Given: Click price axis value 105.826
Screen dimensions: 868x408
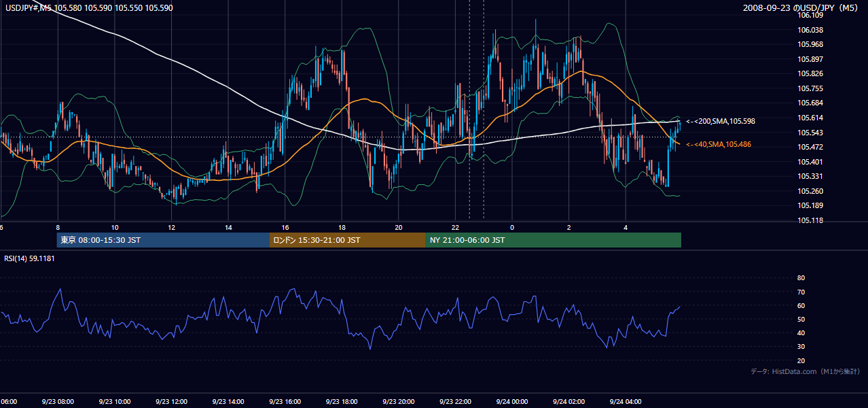Looking at the screenshot, I should (x=811, y=74).
